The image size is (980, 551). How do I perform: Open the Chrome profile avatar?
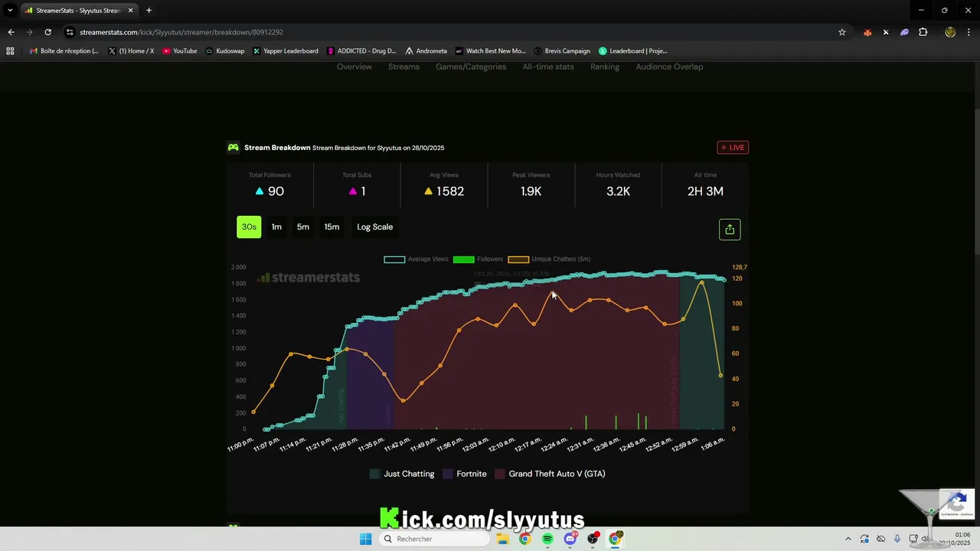[x=950, y=32]
